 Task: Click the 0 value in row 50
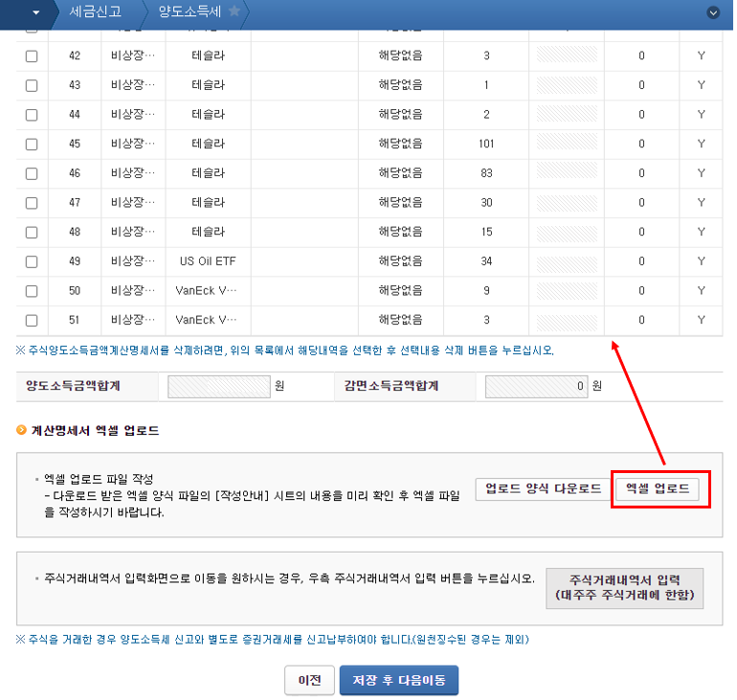641,291
